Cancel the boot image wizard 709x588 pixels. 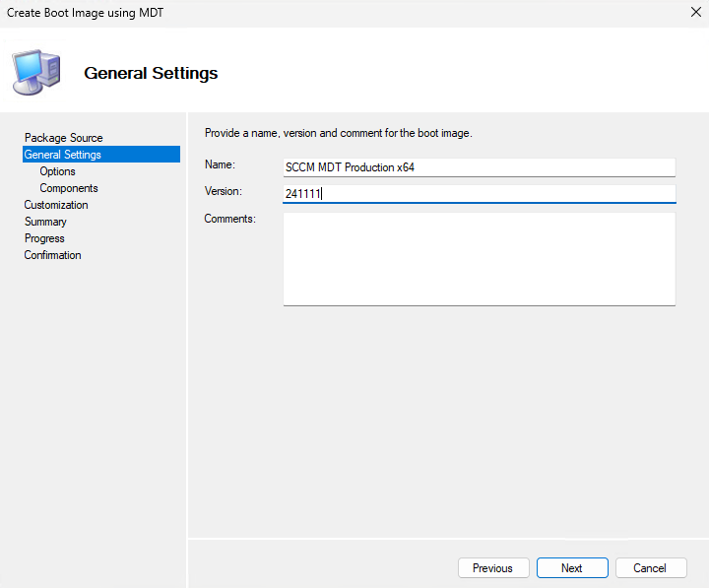point(650,568)
